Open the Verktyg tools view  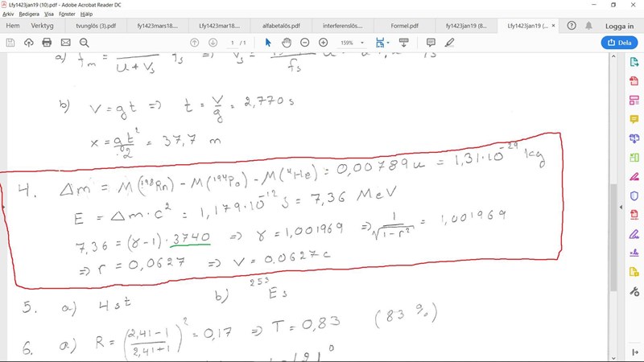tap(42, 26)
